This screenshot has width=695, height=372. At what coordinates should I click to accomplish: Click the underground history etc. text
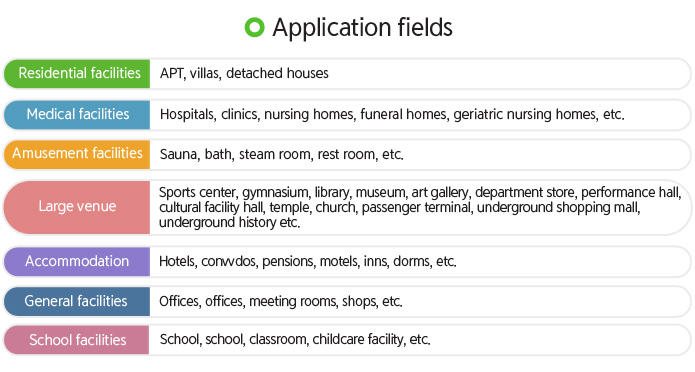pyautogui.click(x=230, y=222)
